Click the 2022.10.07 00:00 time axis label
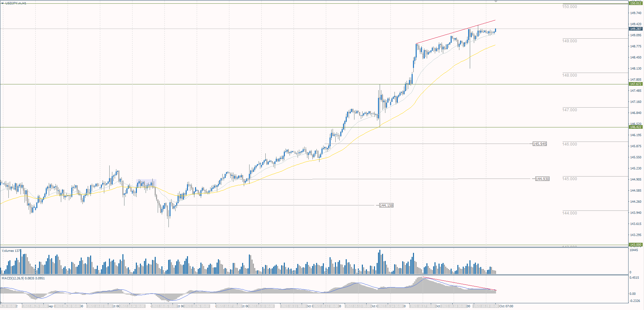 (x=229, y=306)
